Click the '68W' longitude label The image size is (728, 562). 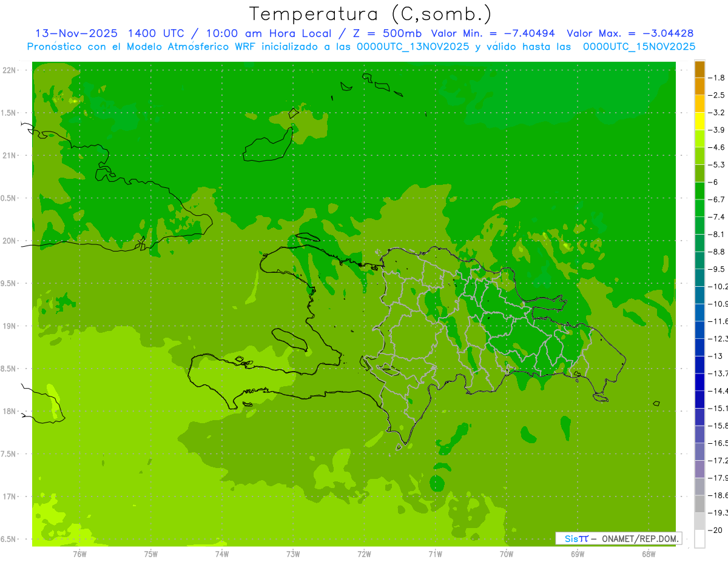pyautogui.click(x=648, y=554)
